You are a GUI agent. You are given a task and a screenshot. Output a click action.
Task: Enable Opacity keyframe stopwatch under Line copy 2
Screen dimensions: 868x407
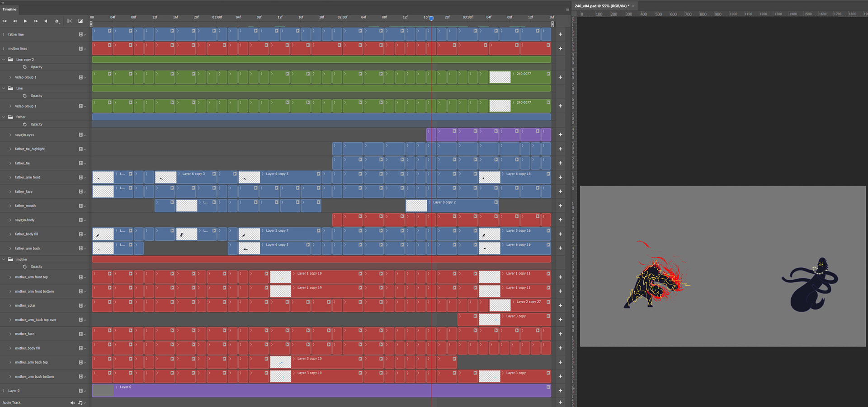25,67
